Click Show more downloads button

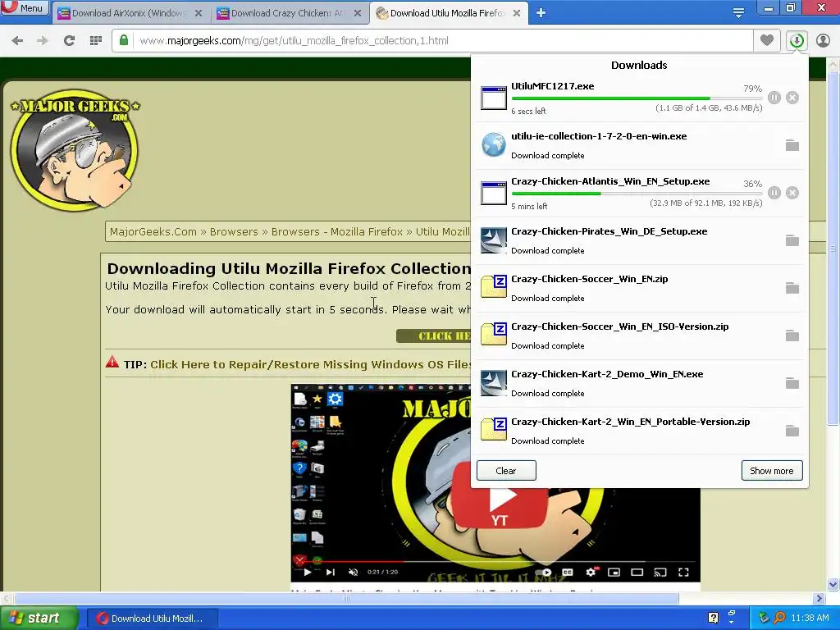tap(772, 470)
